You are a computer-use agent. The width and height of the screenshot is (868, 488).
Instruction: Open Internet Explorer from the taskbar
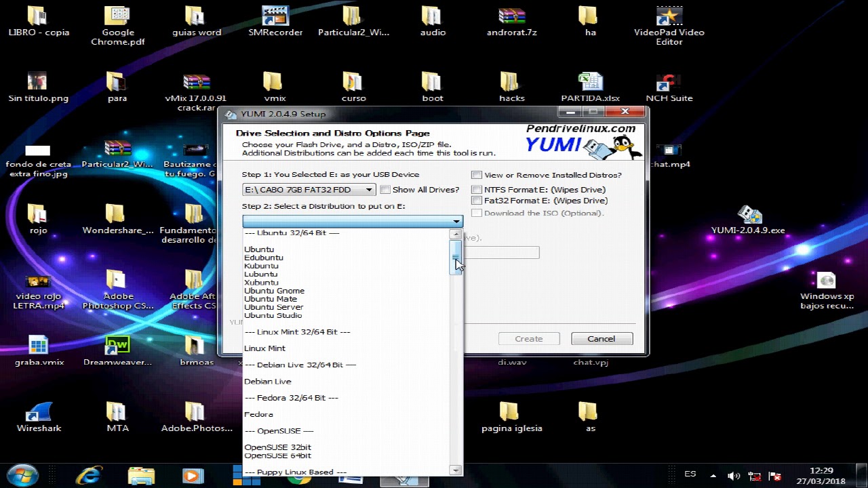[x=90, y=476]
